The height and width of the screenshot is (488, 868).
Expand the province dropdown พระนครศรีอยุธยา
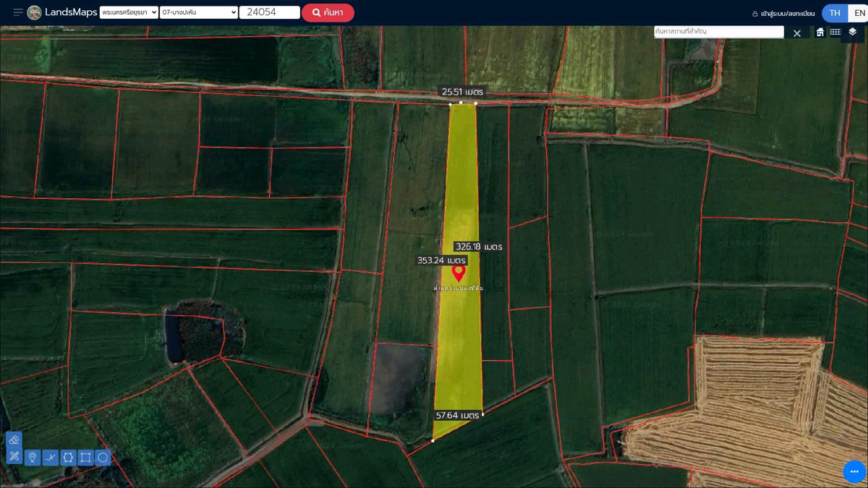point(129,12)
